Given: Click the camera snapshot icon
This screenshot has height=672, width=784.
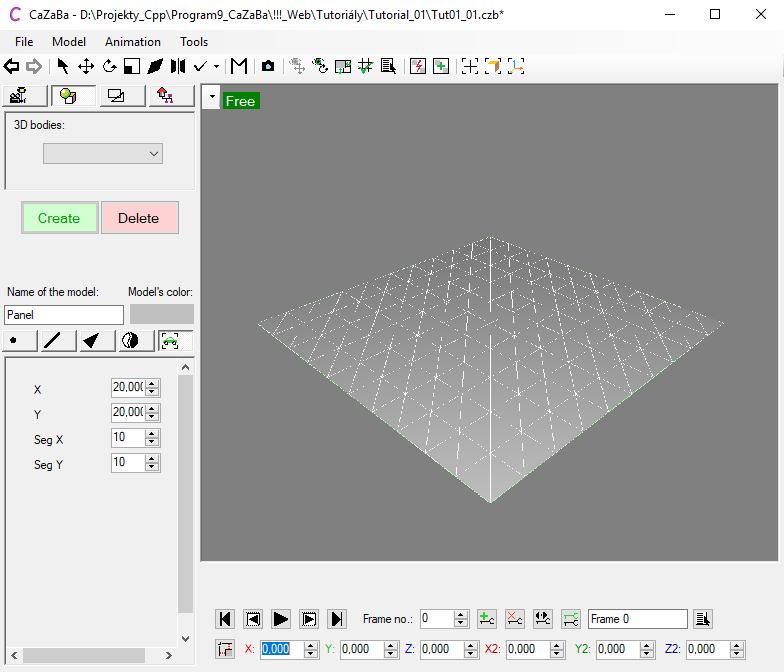Looking at the screenshot, I should pos(268,66).
